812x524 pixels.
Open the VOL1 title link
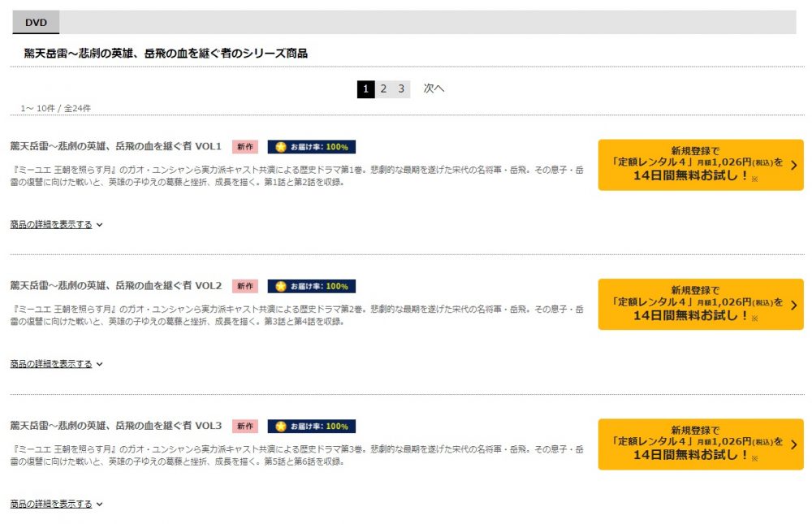[x=115, y=146]
